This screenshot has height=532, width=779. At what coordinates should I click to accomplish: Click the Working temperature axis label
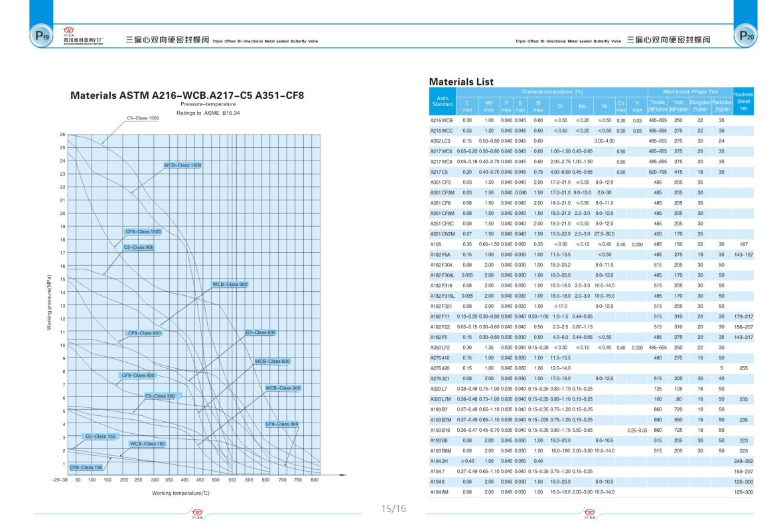click(x=182, y=493)
